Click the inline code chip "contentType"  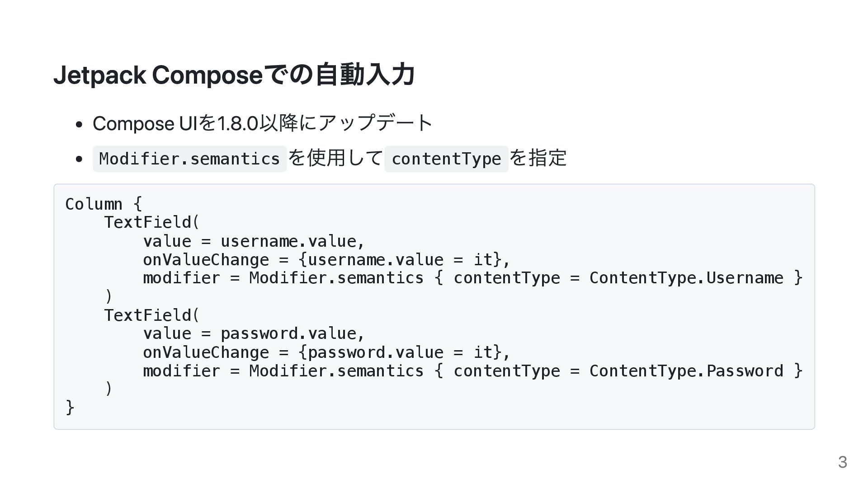446,159
